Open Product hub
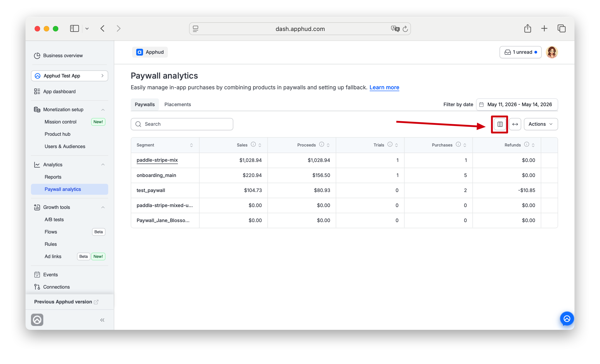600x364 pixels. pos(57,134)
